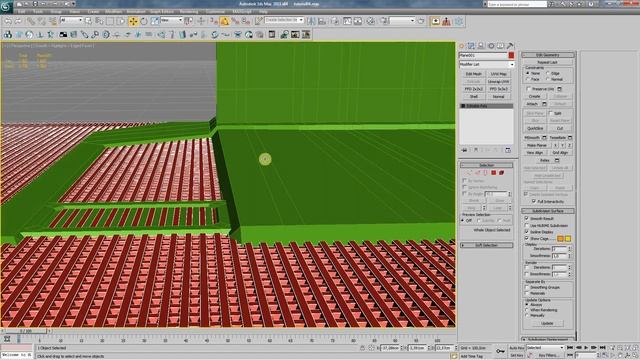Viewport: 640px width, 360px height.
Task: Select Manually update option
Action: point(527,316)
